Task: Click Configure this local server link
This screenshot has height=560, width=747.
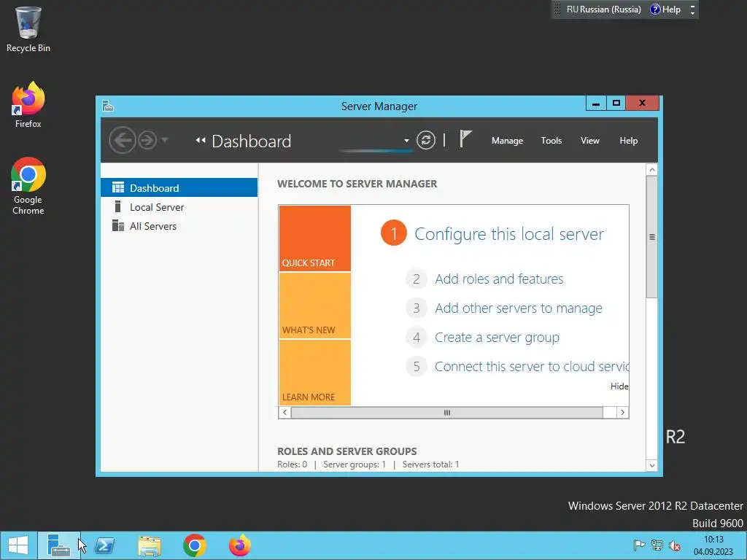Action: 508,234
